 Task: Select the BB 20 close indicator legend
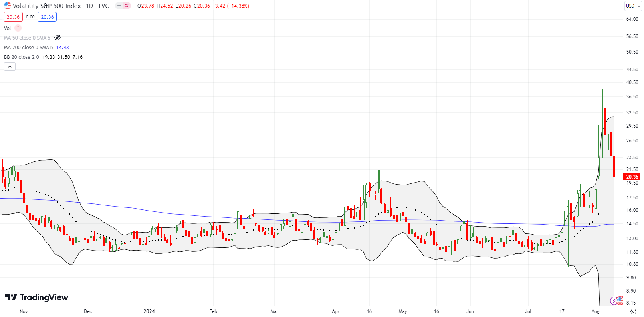pyautogui.click(x=22, y=57)
